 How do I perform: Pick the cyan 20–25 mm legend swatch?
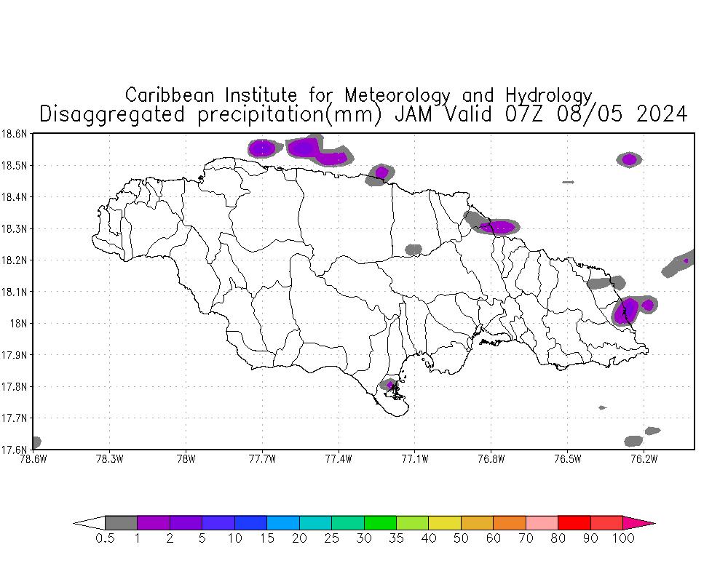tap(315, 522)
